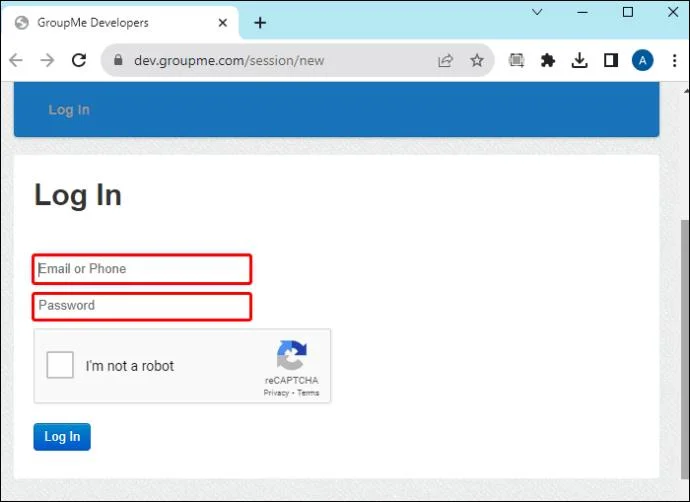Click the address bar URL

229,60
